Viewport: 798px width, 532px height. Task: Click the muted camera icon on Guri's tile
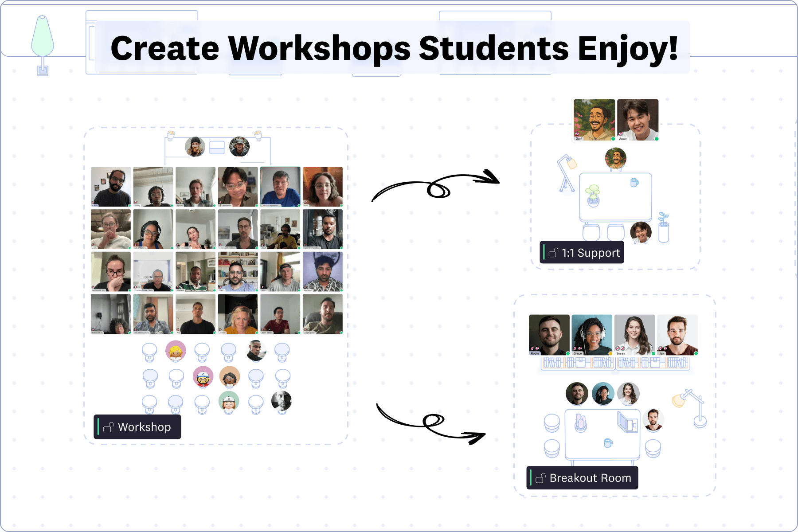(577, 134)
